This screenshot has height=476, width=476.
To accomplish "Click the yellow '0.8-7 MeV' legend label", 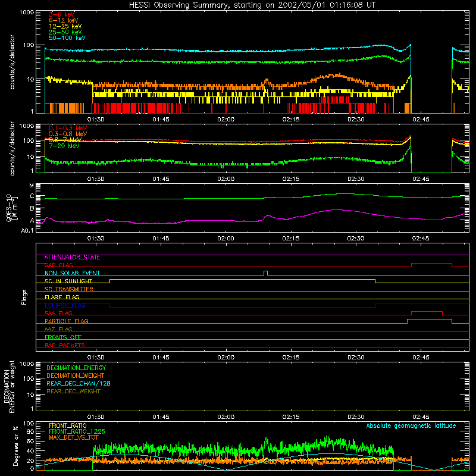I will pyautogui.click(x=65, y=140).
